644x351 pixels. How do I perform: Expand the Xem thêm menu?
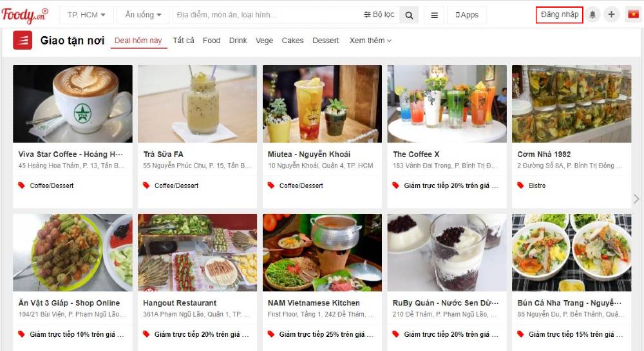pyautogui.click(x=370, y=41)
